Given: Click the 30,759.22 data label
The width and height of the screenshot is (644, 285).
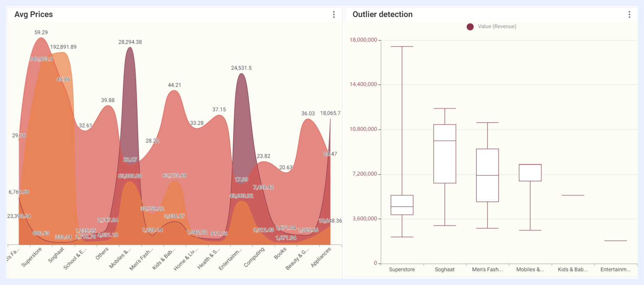Looking at the screenshot, I should click(x=152, y=209).
